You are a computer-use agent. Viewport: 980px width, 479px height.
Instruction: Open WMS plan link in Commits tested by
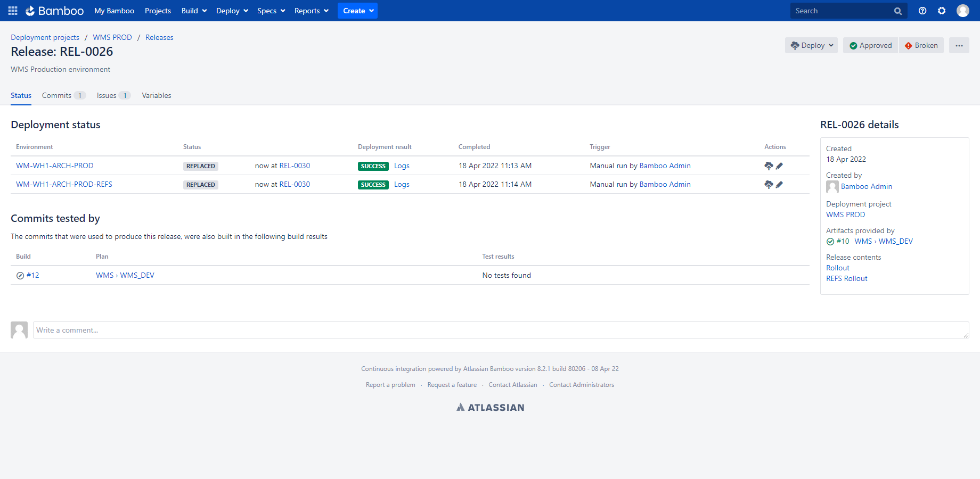click(x=104, y=276)
